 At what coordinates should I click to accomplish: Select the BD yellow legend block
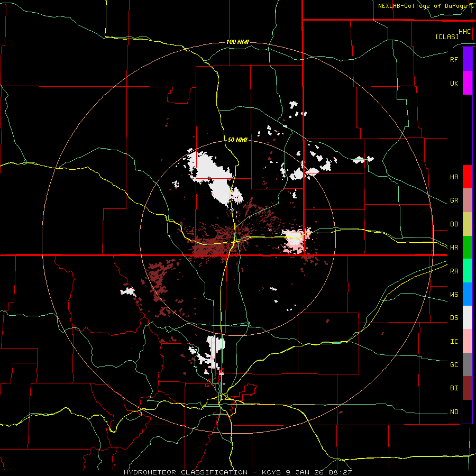click(x=467, y=224)
